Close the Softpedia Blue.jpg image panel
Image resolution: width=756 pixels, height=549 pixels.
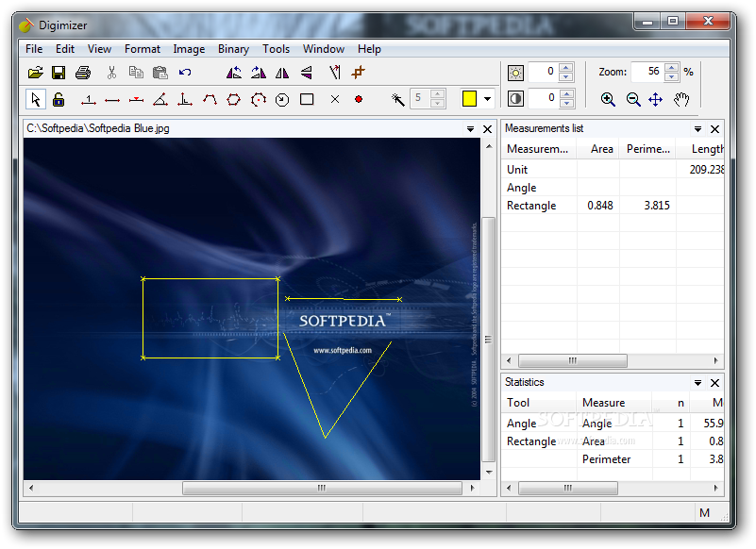pyautogui.click(x=487, y=129)
